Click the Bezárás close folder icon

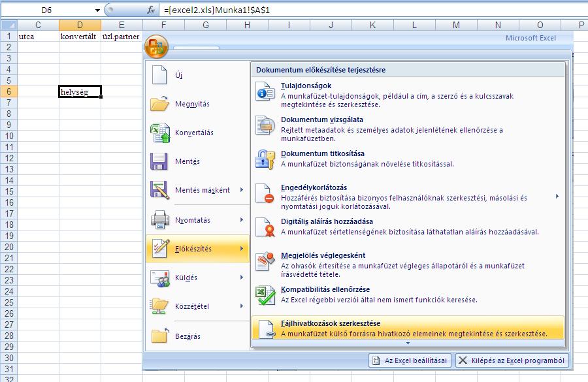coord(161,335)
